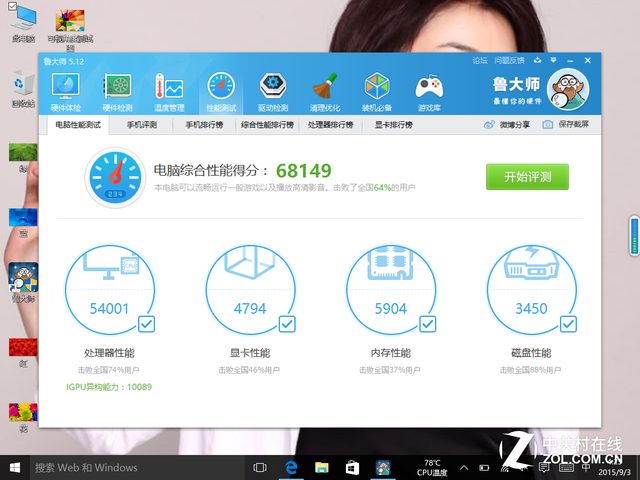This screenshot has width=640, height=480.
Task: Click 微博分享 Weibo share button
Action: pos(507,125)
